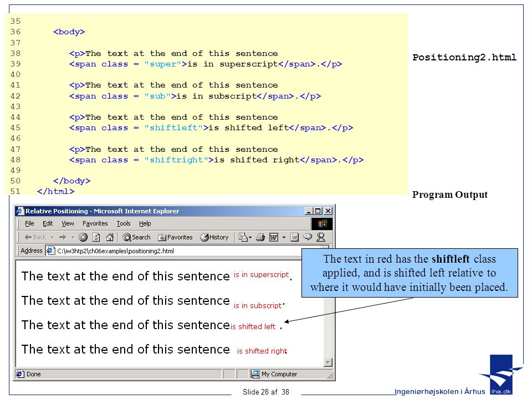Click the 'Slide 28 af 38' footer text
The width and height of the screenshot is (532, 399).
[x=266, y=392]
